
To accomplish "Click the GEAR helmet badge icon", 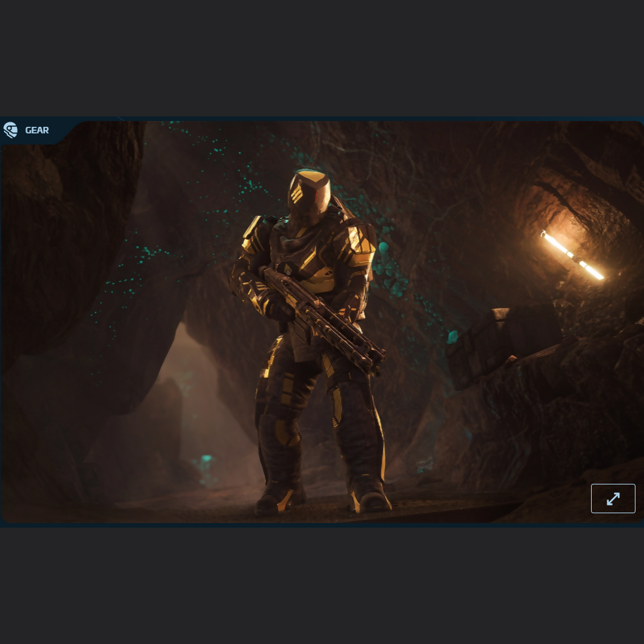I will coord(10,130).
